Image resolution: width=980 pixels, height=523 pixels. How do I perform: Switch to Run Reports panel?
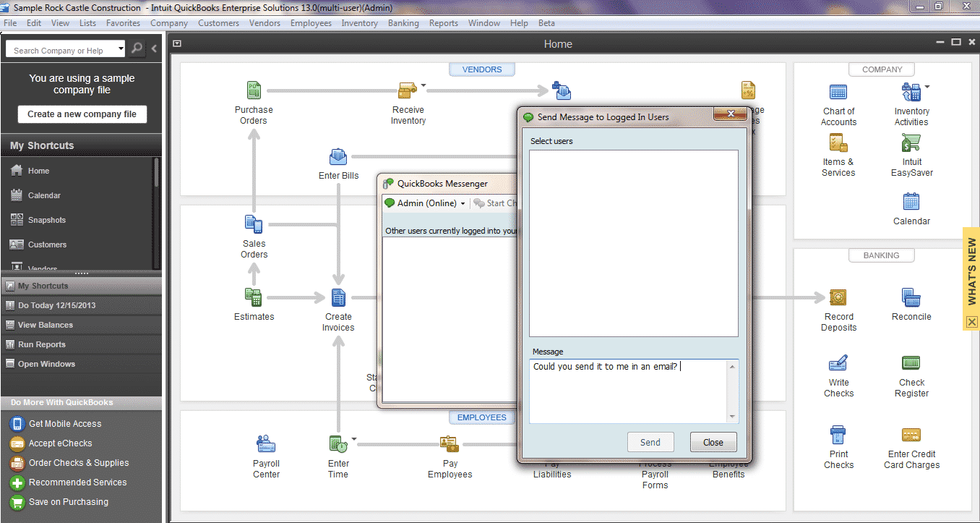point(81,344)
